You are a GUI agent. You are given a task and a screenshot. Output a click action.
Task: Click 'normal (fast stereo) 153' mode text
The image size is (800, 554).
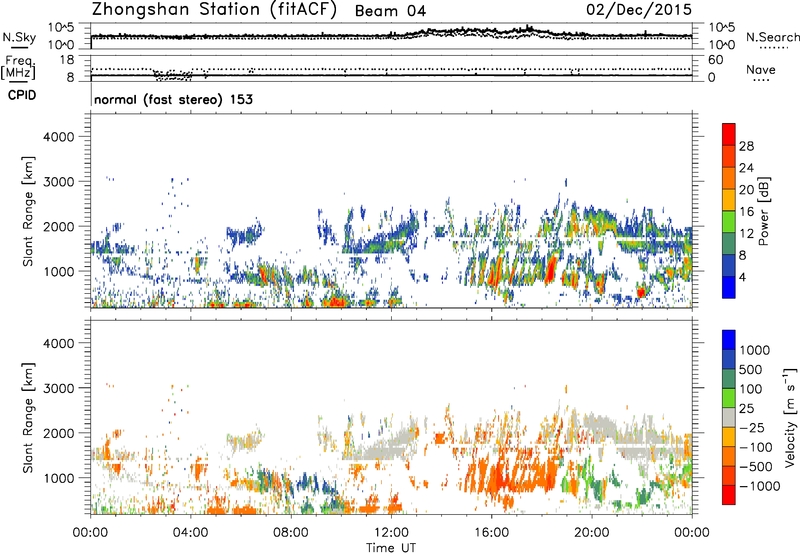[x=173, y=99]
